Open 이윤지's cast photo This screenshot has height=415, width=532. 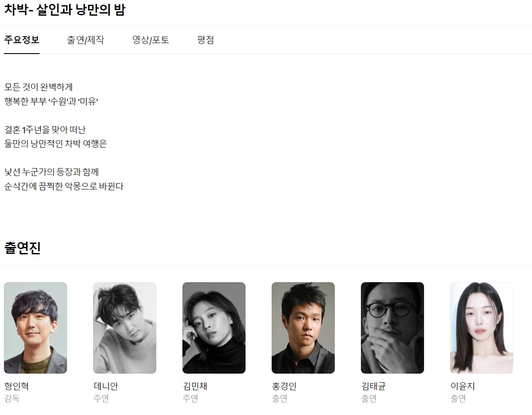[481, 328]
